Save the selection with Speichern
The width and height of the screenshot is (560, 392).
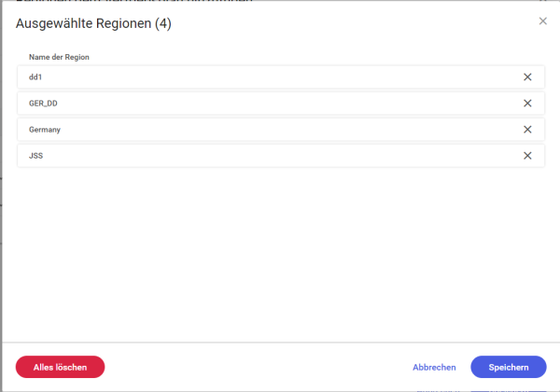[x=509, y=367]
